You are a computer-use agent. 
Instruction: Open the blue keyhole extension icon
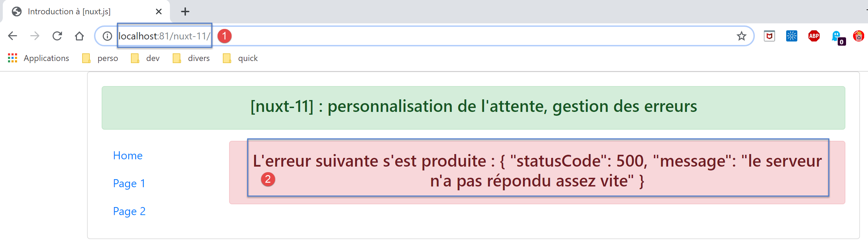(x=791, y=36)
